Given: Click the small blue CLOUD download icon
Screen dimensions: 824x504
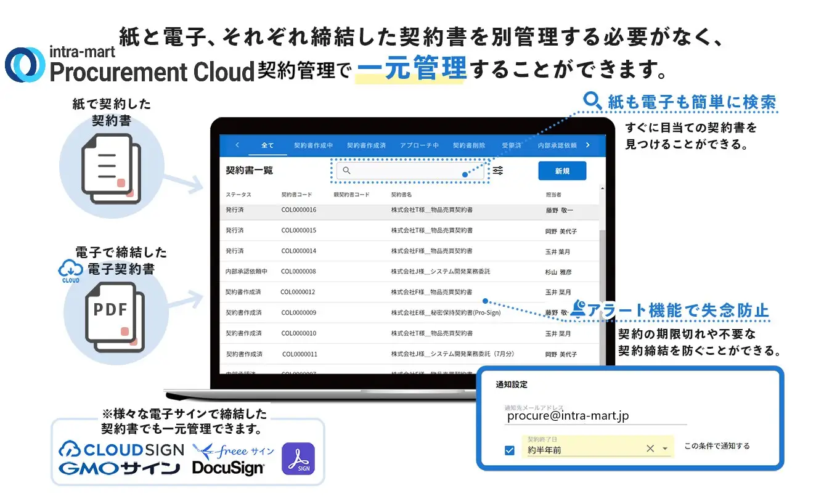Looking at the screenshot, I should (x=70, y=271).
